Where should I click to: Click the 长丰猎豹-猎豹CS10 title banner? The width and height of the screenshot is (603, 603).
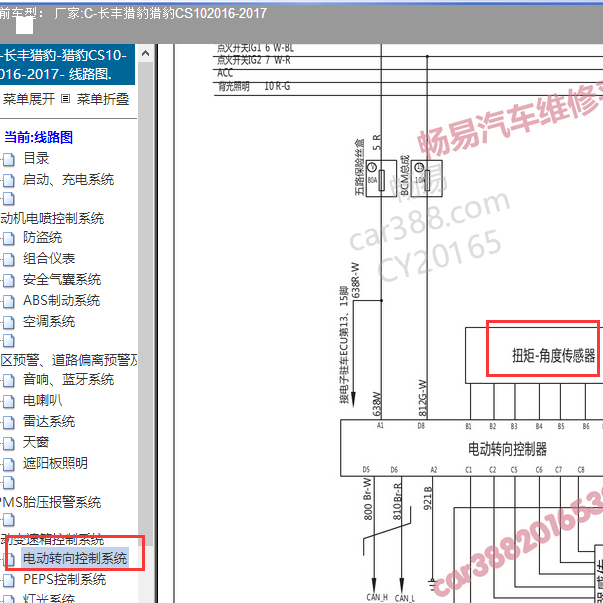point(67,64)
